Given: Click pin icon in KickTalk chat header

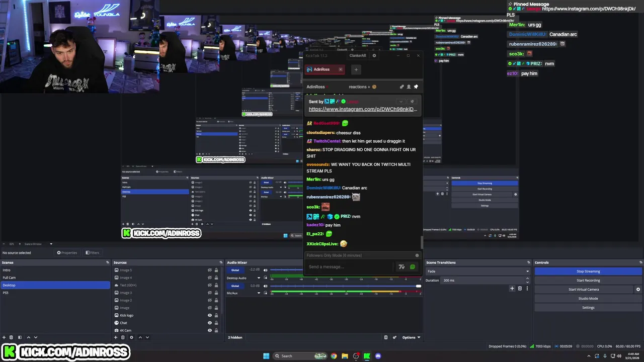Looking at the screenshot, I should 416,87.
